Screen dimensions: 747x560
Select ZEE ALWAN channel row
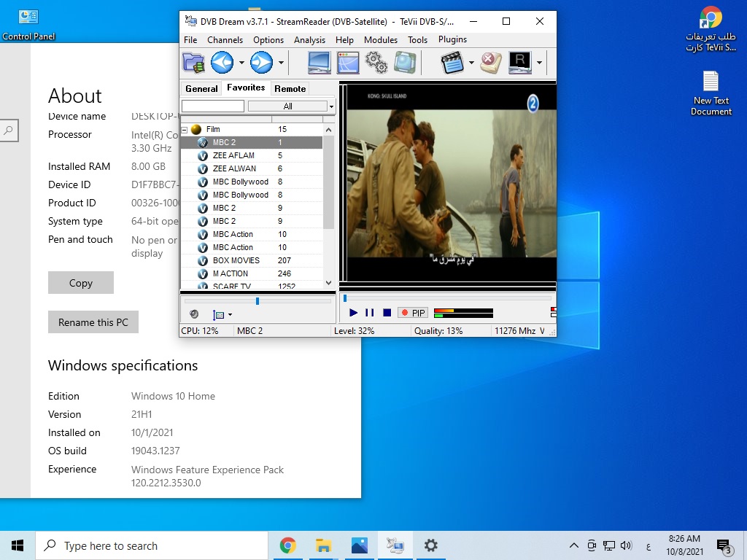[x=252, y=168]
